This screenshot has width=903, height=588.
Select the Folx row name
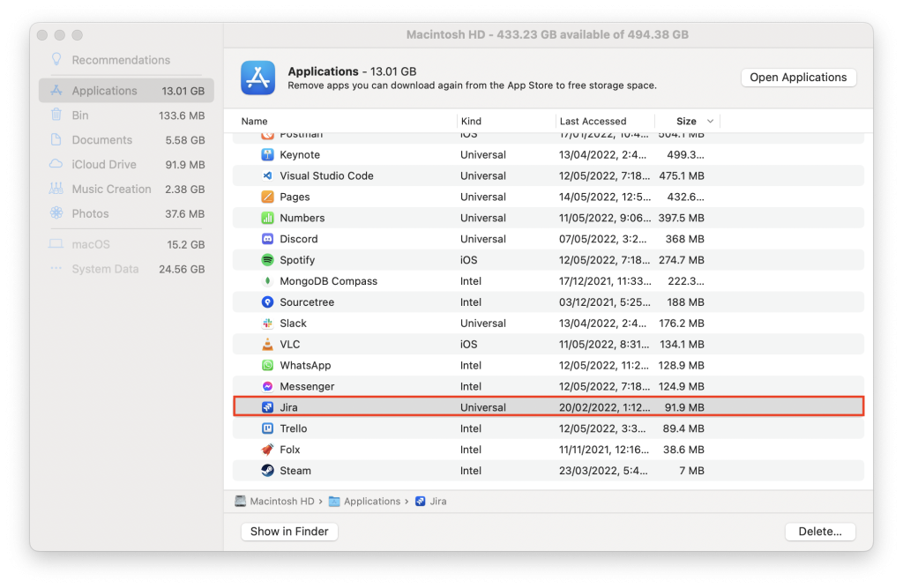click(x=289, y=450)
